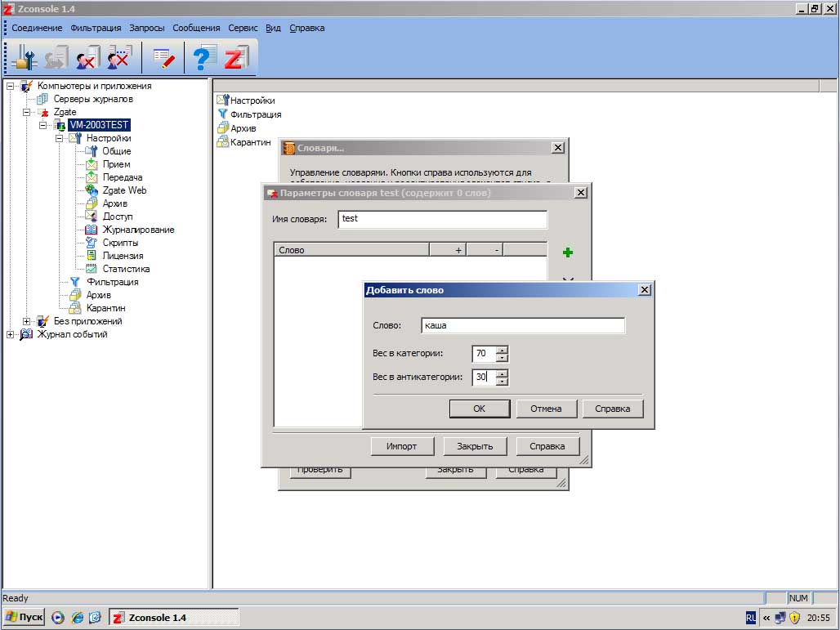
Task: Select Передача tree node
Action: [122, 177]
